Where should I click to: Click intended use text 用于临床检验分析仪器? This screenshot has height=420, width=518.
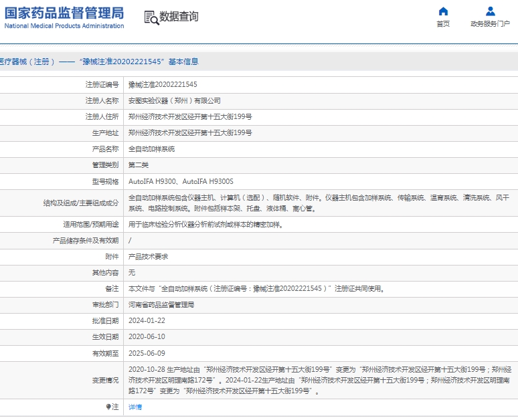[205, 225]
